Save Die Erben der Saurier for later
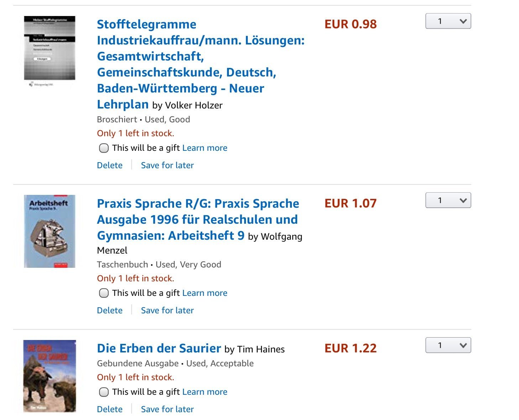This screenshot has width=519, height=420. [167, 409]
